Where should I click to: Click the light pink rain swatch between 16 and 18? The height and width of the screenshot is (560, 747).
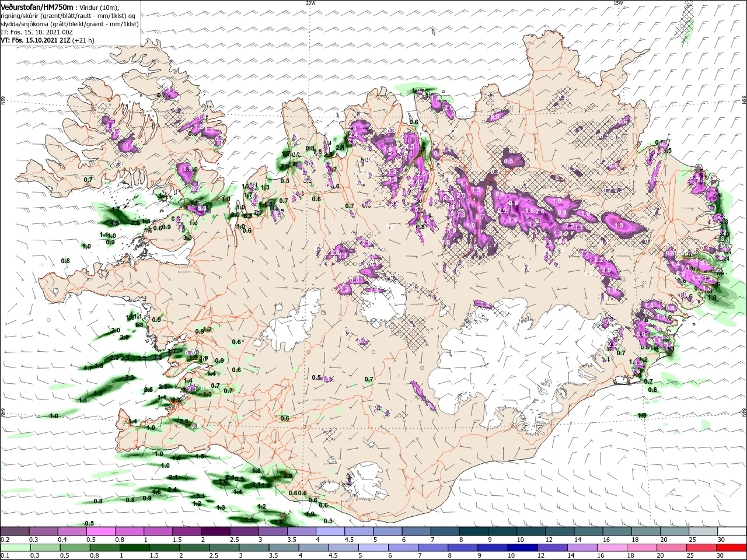(612, 548)
